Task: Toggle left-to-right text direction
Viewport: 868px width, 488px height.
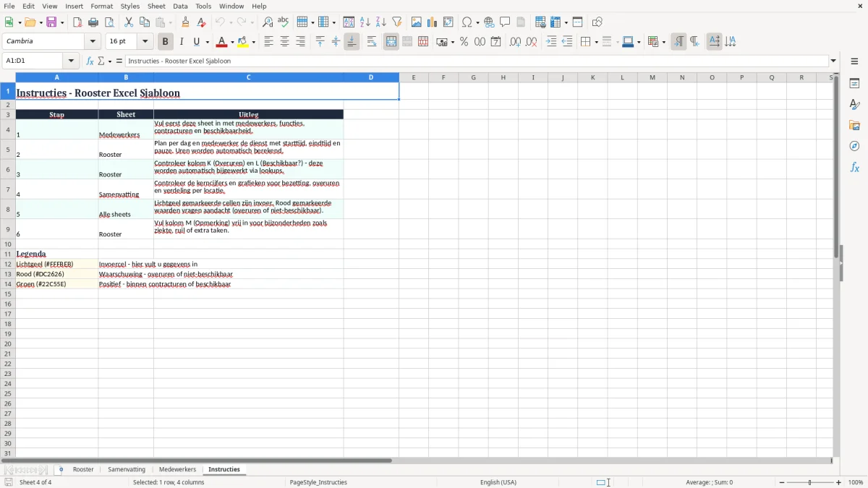Action: point(678,42)
